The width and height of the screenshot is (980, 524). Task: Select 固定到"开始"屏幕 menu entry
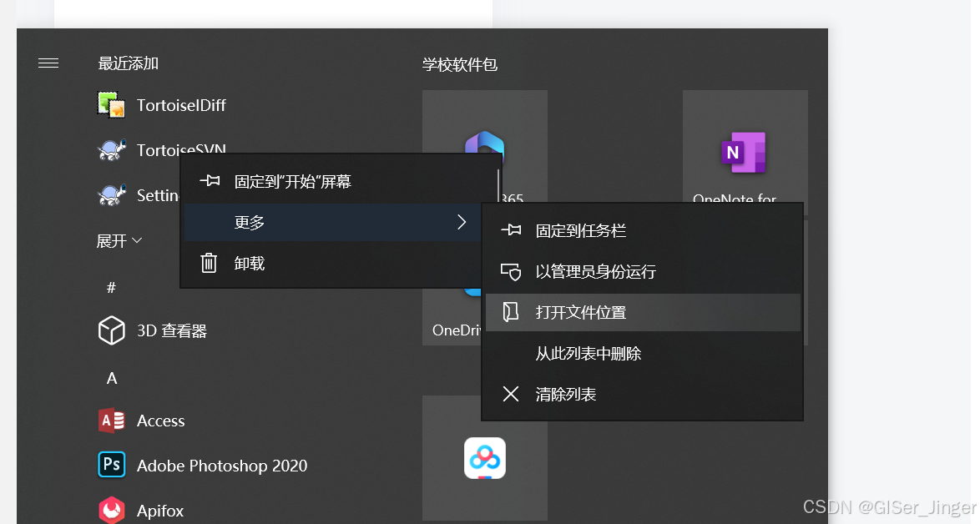pos(341,182)
